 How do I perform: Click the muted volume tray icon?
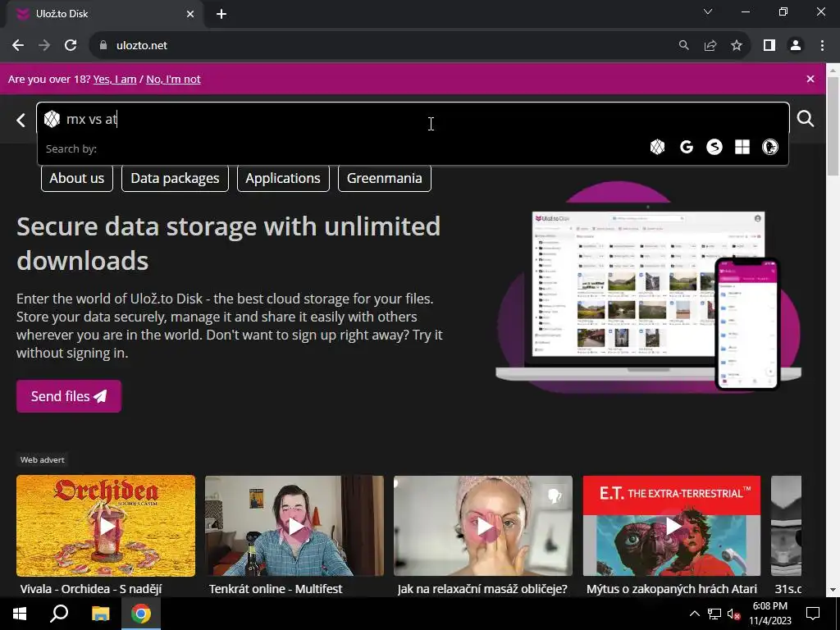point(734,614)
